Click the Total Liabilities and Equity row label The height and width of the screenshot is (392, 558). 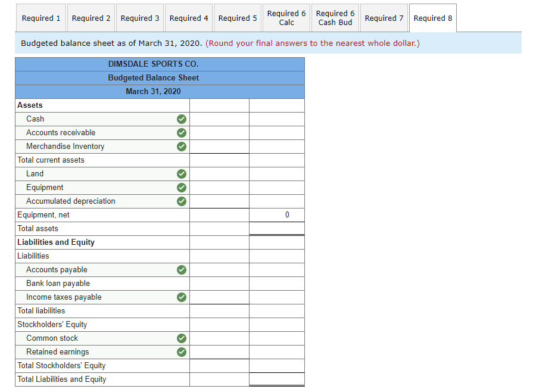[62, 379]
